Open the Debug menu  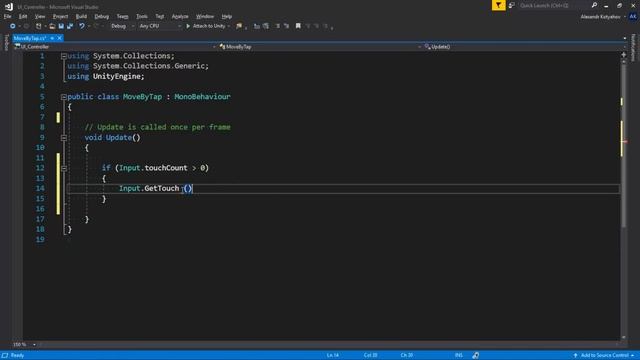[102, 17]
